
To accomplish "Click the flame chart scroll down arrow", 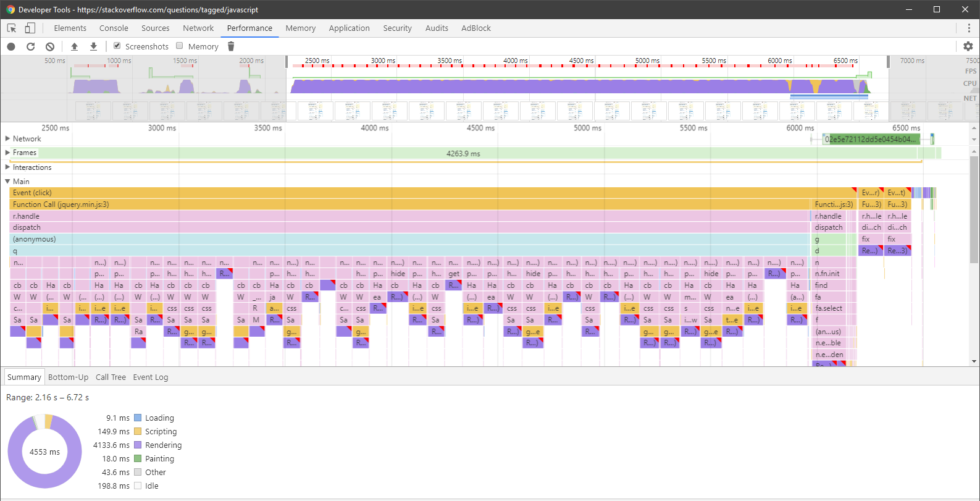I will [974, 361].
